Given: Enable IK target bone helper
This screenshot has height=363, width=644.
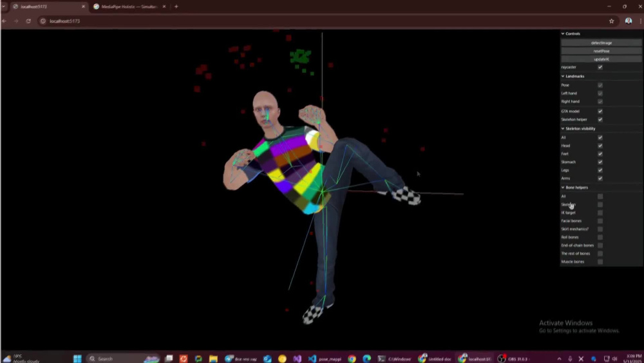Looking at the screenshot, I should 600,213.
